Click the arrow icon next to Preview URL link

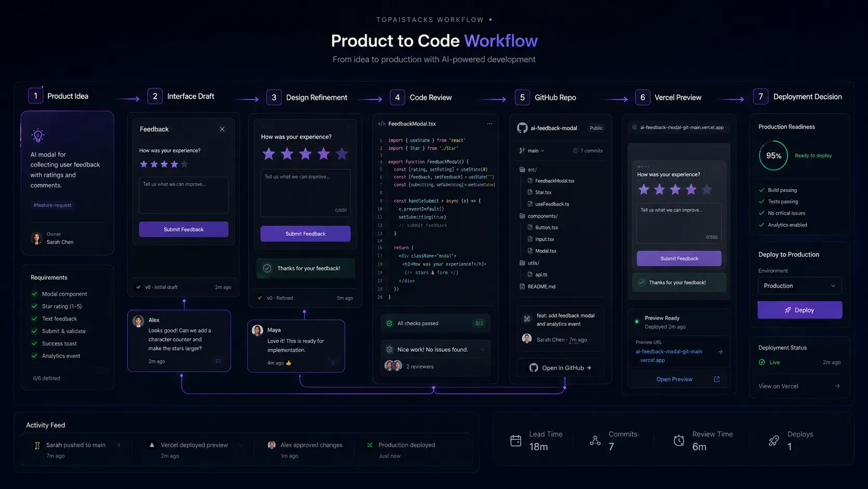tap(721, 352)
